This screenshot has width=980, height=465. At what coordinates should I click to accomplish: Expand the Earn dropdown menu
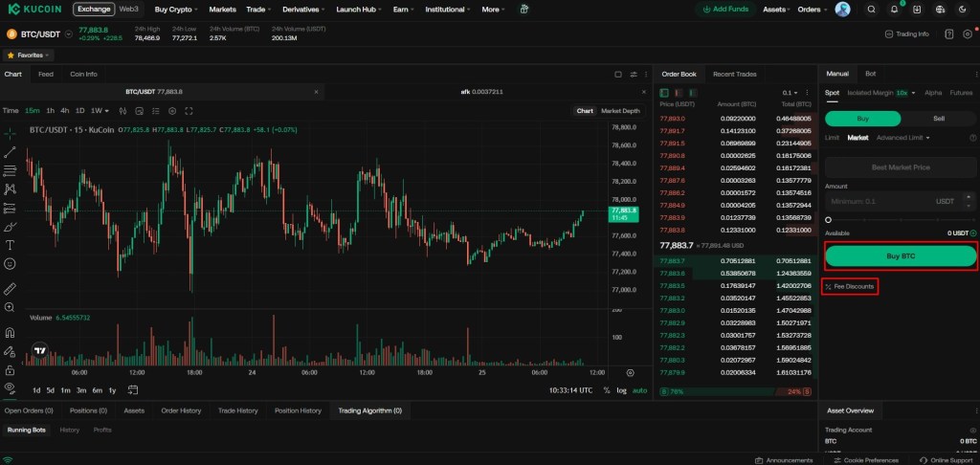pyautogui.click(x=404, y=10)
